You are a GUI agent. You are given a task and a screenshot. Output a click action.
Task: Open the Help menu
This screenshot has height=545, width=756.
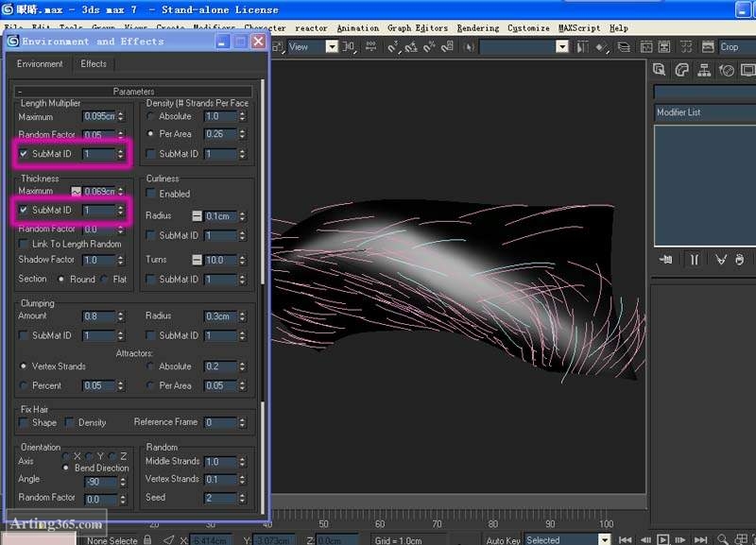pos(619,28)
